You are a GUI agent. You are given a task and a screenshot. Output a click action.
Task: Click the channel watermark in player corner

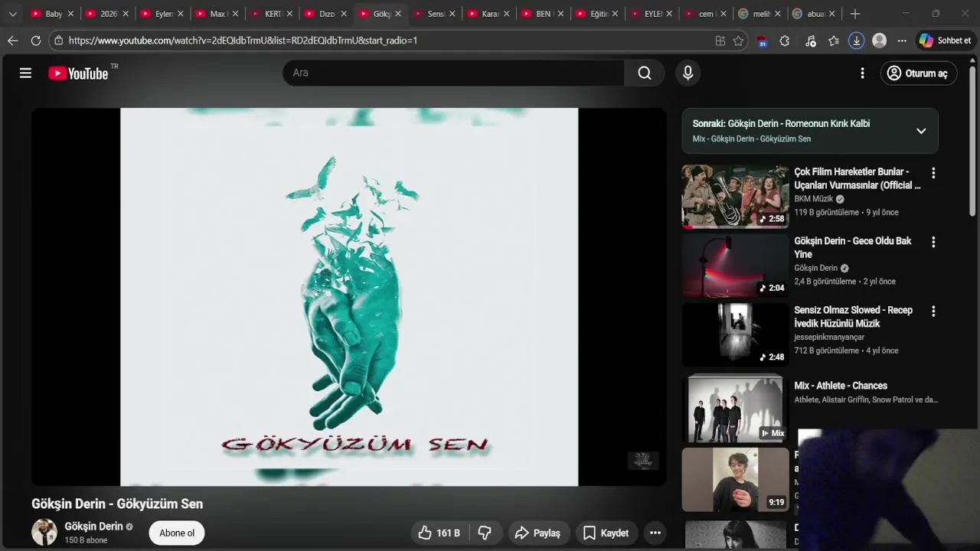[643, 461]
